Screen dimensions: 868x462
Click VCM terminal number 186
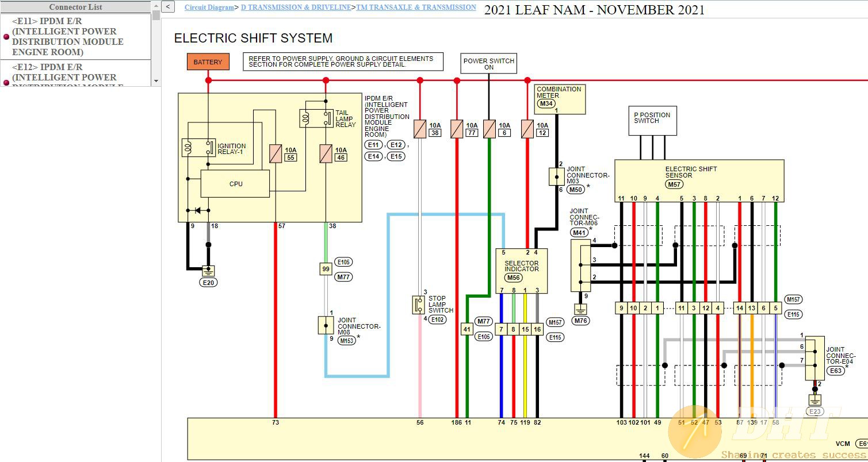457,422
